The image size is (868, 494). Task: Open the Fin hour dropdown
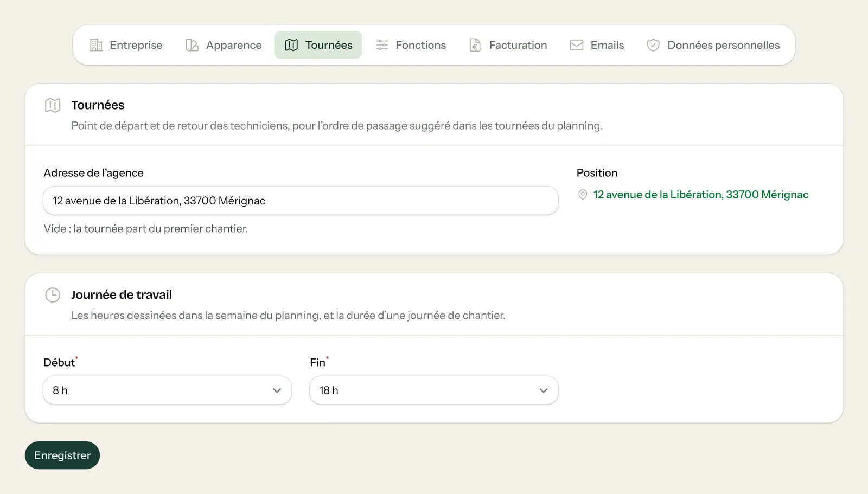point(434,390)
